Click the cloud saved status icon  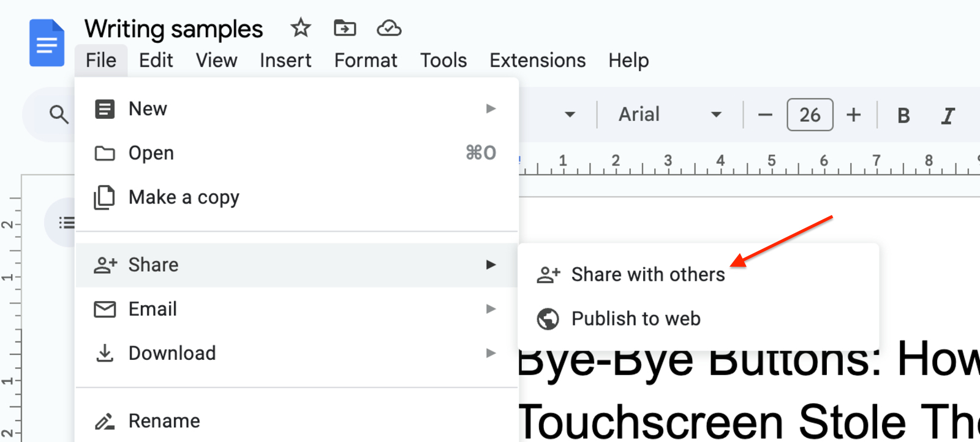pos(388,28)
